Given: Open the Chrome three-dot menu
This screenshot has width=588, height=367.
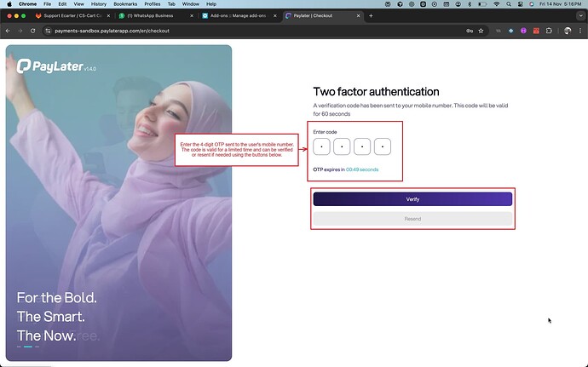Looking at the screenshot, I should point(580,31).
